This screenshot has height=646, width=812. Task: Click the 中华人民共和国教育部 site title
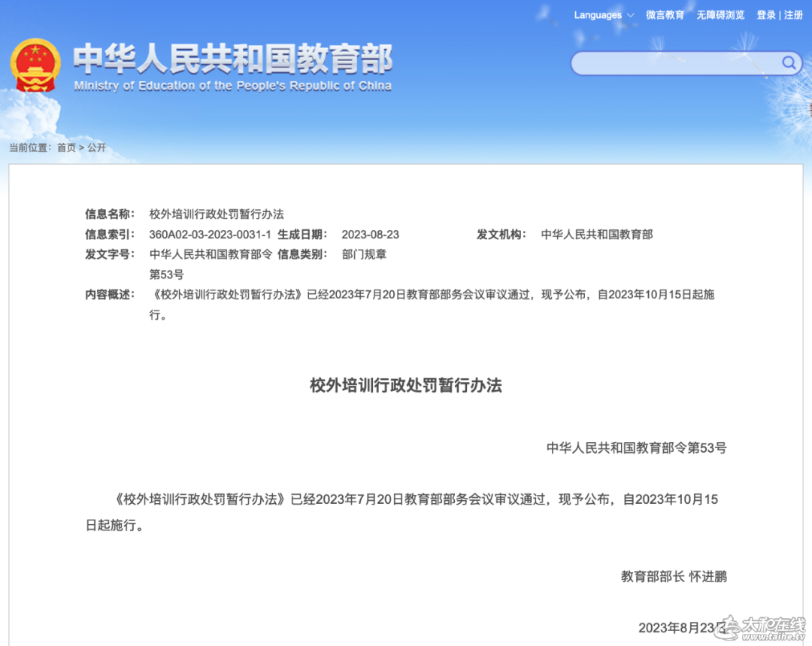pos(232,59)
